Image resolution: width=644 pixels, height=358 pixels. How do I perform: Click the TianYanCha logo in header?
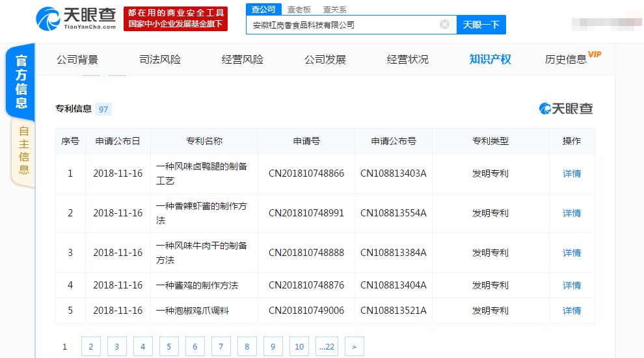point(76,18)
